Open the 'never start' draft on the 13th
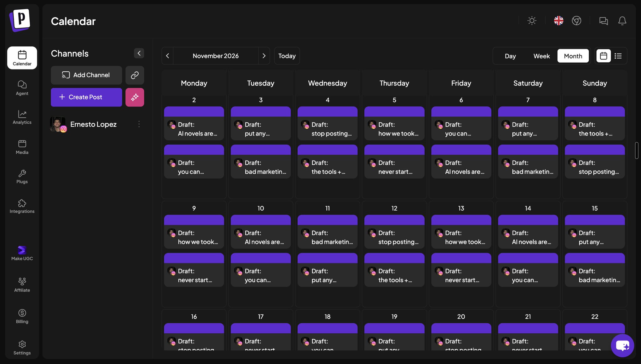The height and width of the screenshot is (364, 641). point(461,270)
